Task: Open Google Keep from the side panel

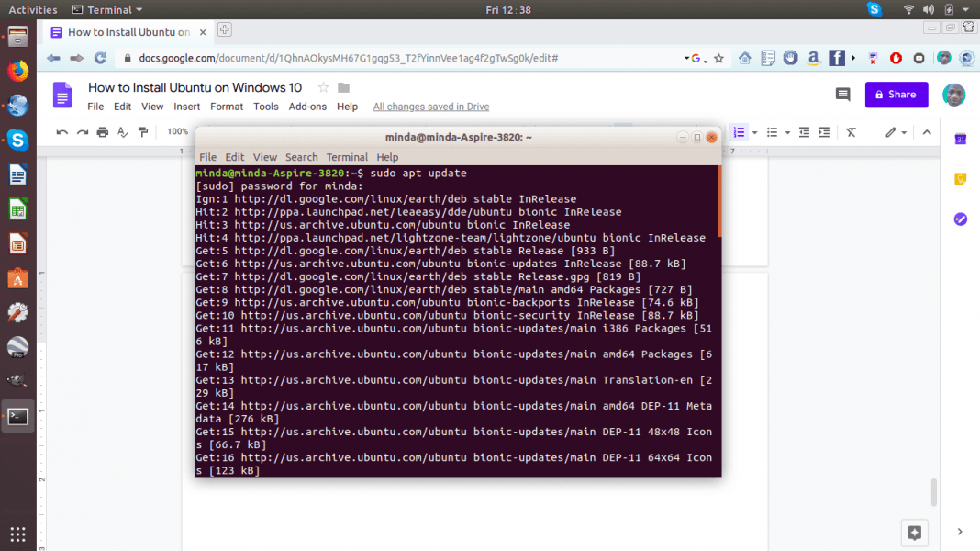Action: click(961, 178)
